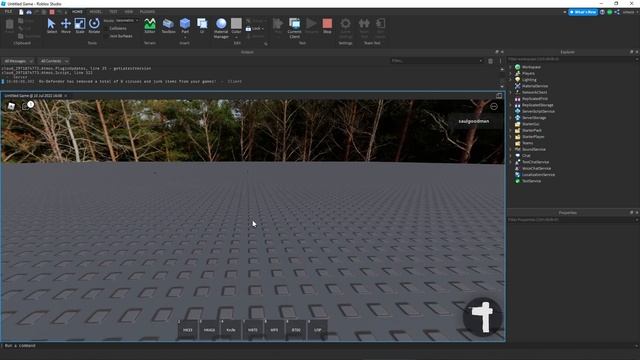Select StarterGui in the Explorer

click(530, 124)
